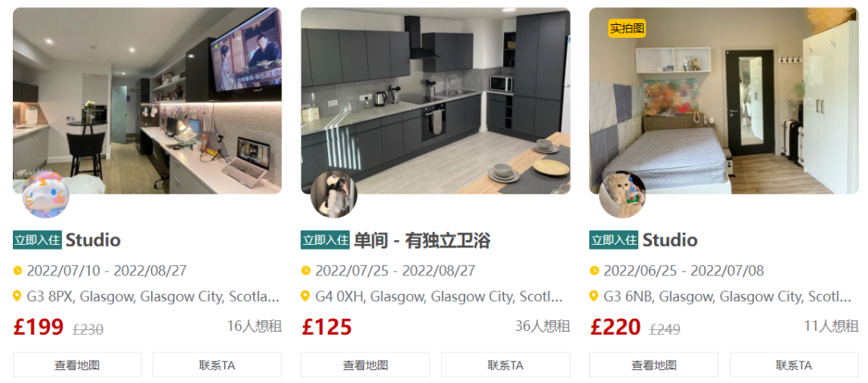Click clock icon beside 2022/07/25 date range

(305, 271)
